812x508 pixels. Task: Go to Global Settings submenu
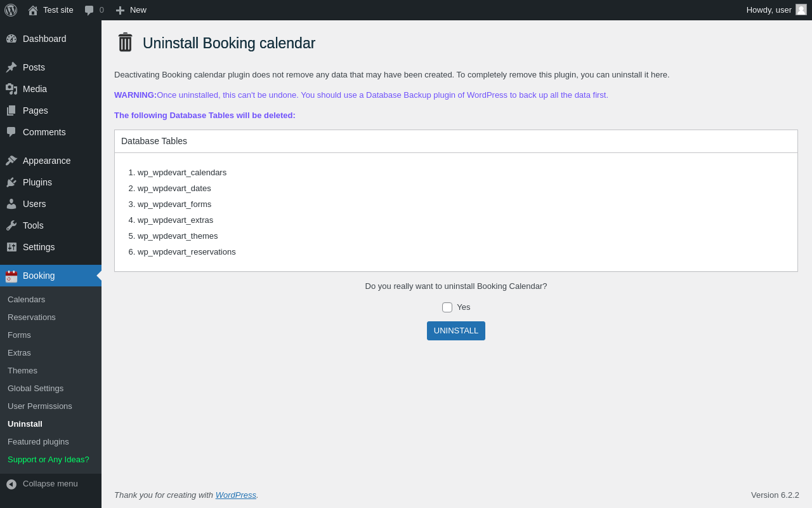[x=36, y=389]
